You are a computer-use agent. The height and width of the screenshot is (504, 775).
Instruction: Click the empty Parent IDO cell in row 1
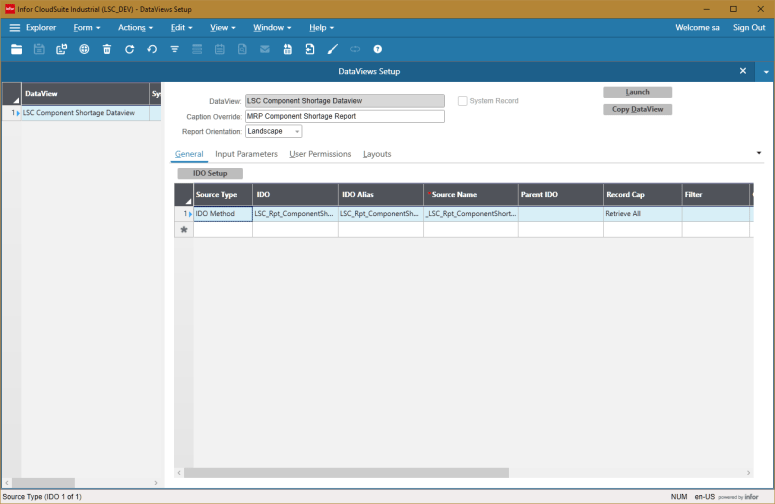coord(560,214)
